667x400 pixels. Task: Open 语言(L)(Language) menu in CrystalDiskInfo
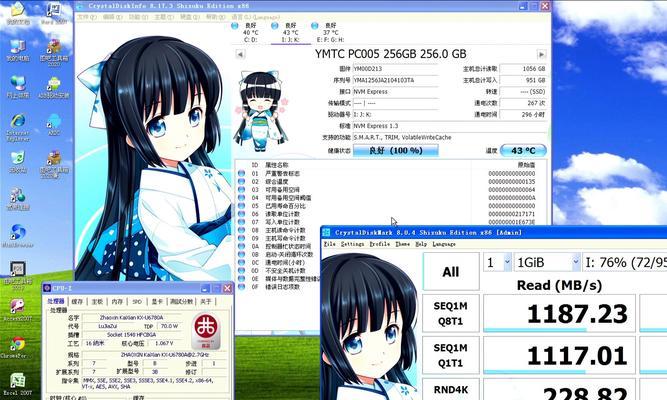pyautogui.click(x=255, y=17)
